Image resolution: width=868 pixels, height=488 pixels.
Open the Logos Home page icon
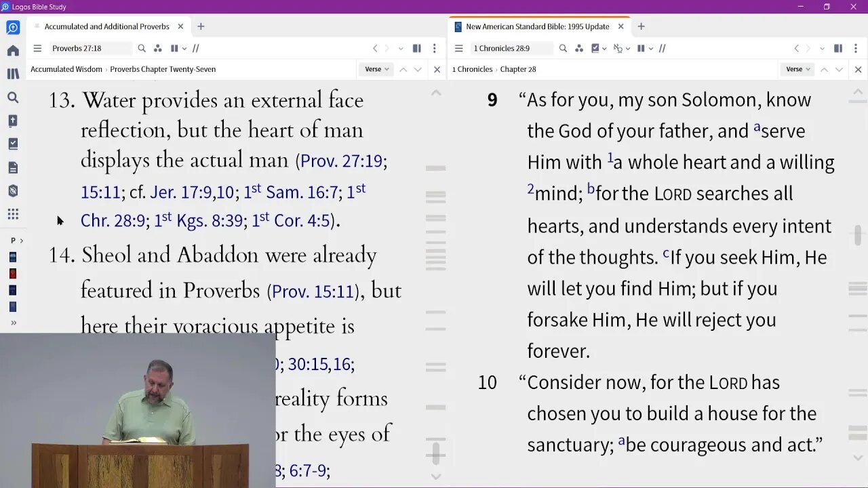tap(13, 51)
